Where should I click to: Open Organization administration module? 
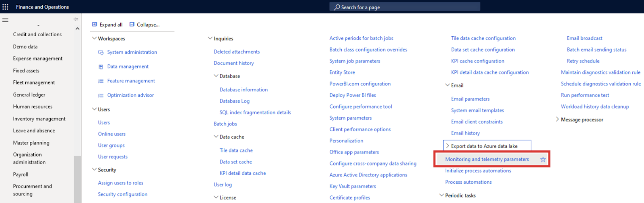pos(29,158)
